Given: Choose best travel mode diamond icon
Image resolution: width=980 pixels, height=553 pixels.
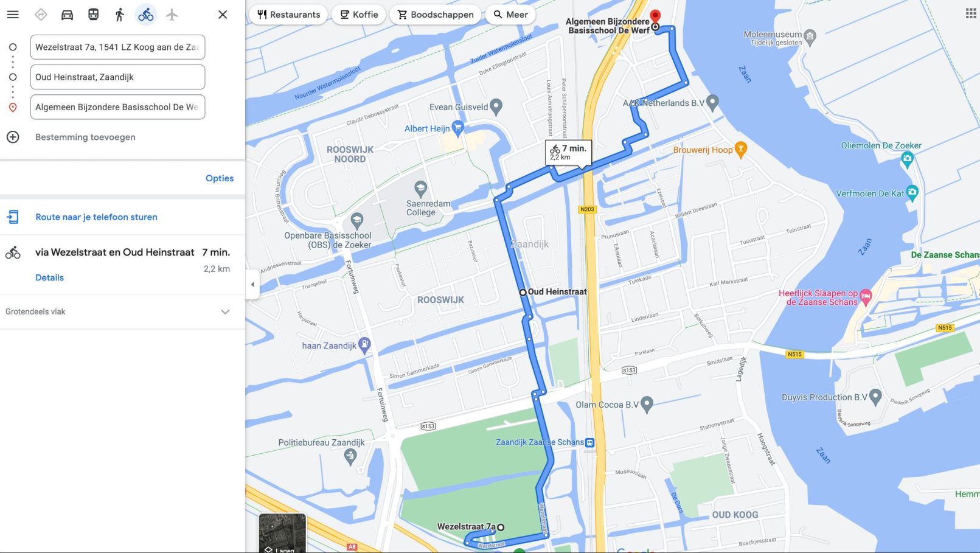Looking at the screenshot, I should [41, 15].
